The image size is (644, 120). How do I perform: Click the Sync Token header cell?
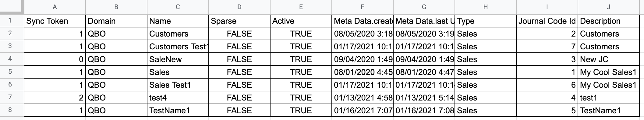coord(55,21)
